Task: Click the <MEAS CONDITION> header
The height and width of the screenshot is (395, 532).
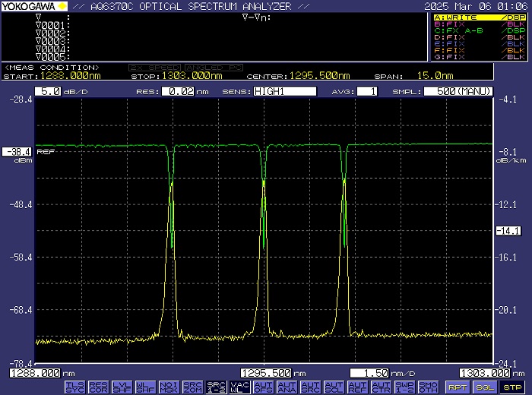Action: [52, 68]
